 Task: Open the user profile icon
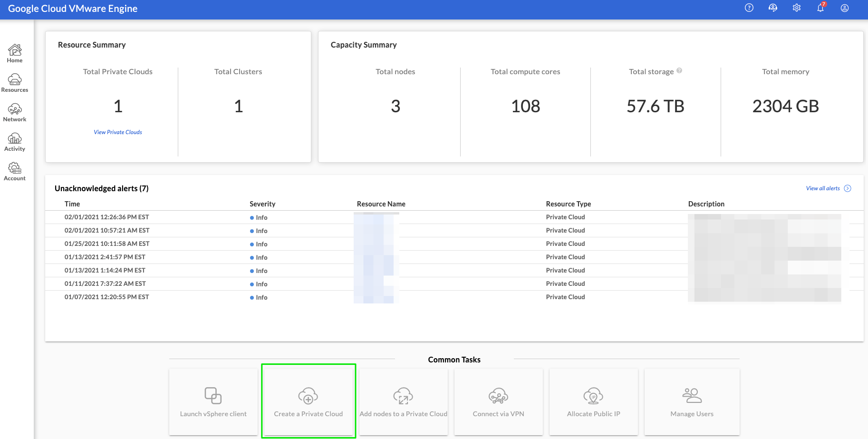pos(845,8)
